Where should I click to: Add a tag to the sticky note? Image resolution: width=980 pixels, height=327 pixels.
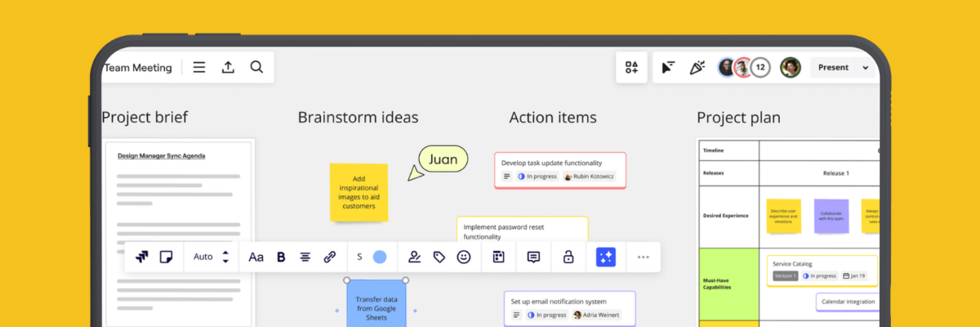click(x=439, y=257)
